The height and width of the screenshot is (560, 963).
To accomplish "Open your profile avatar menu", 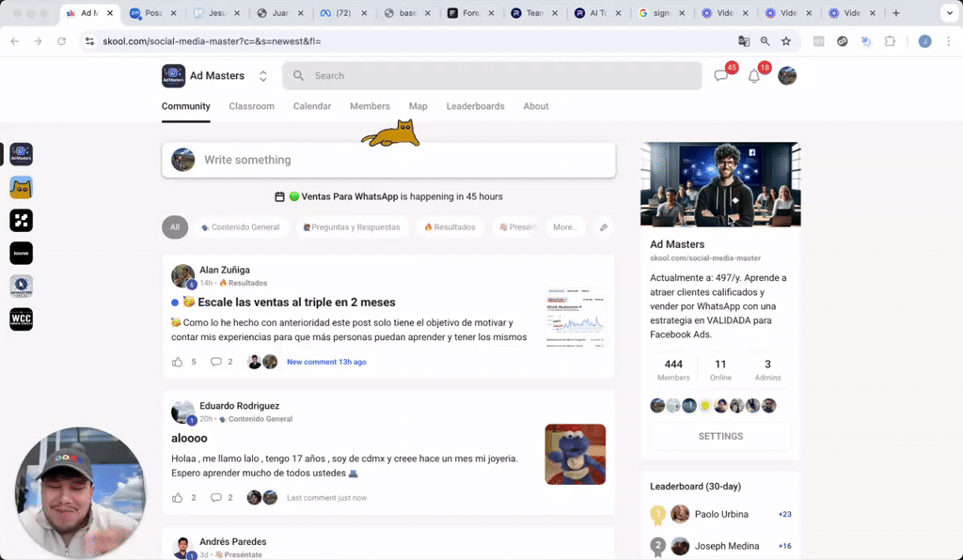I will point(787,75).
